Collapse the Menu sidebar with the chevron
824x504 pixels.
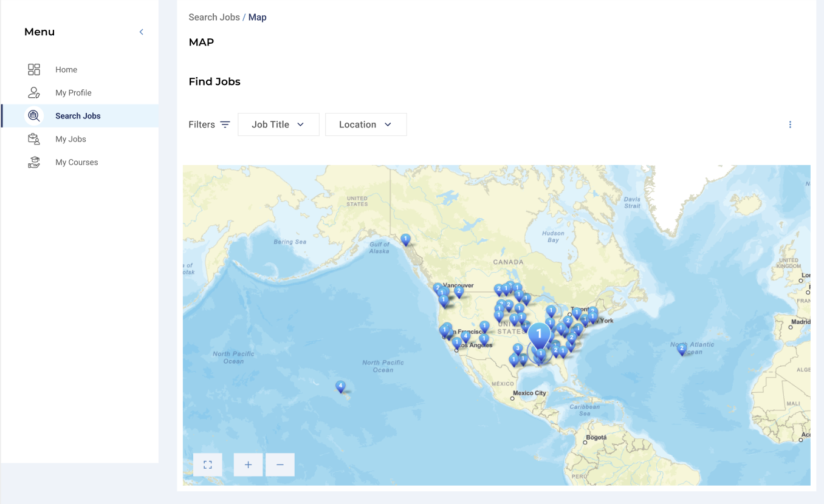point(141,32)
